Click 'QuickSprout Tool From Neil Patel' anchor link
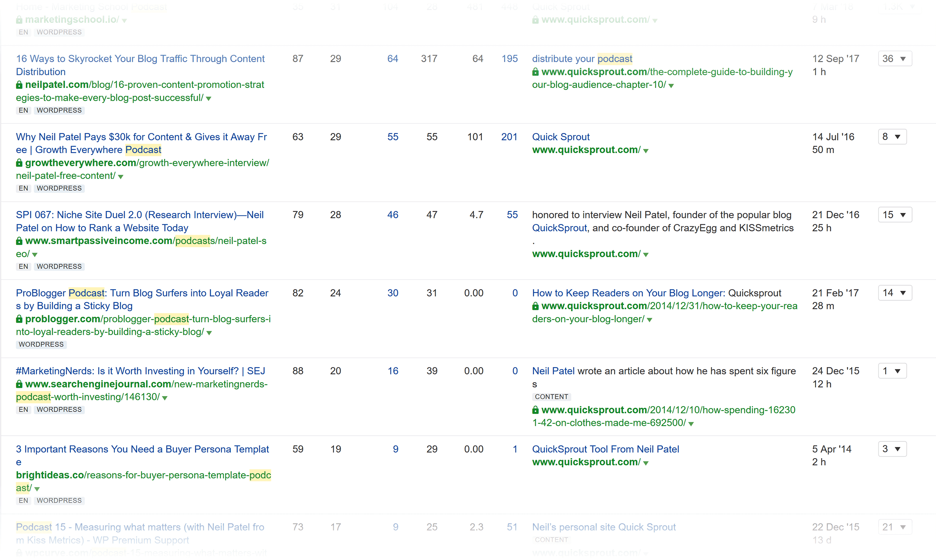The height and width of the screenshot is (560, 936). pyautogui.click(x=605, y=449)
